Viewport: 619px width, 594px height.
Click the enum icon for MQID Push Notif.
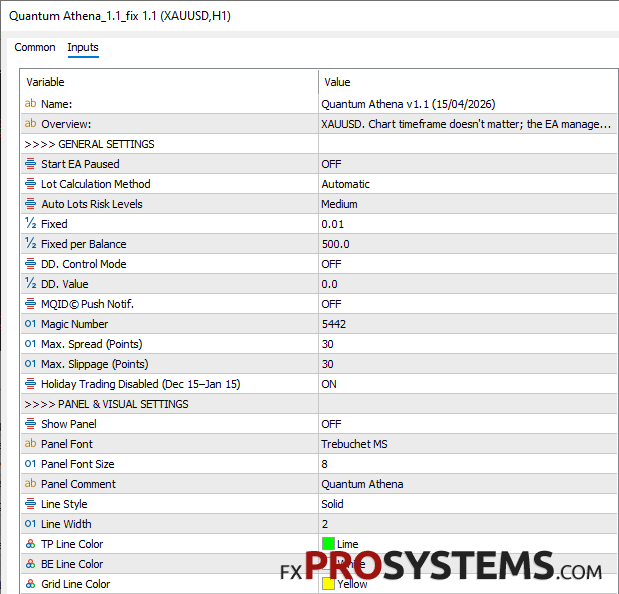coord(30,304)
